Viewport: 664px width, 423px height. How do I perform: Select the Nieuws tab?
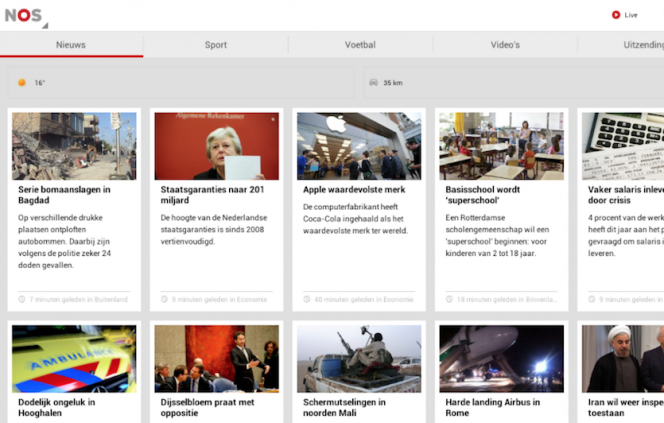(71, 45)
